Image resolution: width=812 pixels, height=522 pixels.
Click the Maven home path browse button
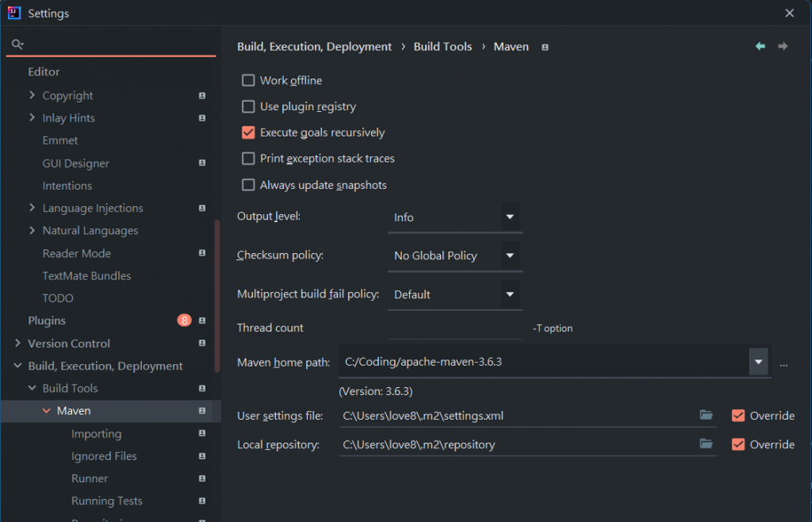(x=783, y=363)
